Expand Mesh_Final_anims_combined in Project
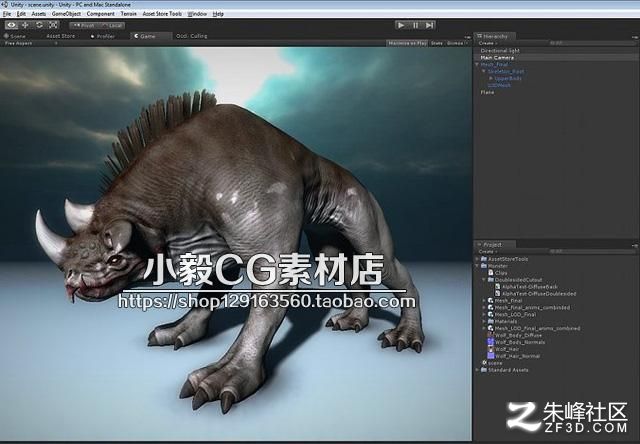Image resolution: width=640 pixels, height=444 pixels. coord(484,307)
